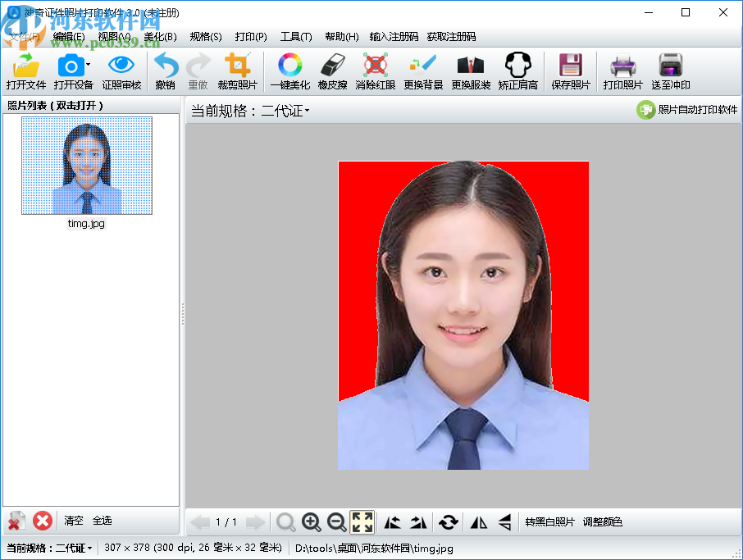The image size is (743, 560).
Task: Open the Change Clothes (更换服装) tool
Action: tap(471, 71)
